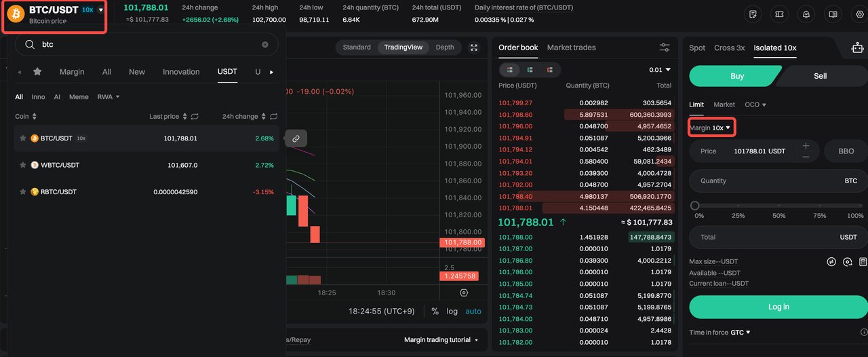Viewport: 868px width, 357px height.
Task: Swap the 24h change column display
Action: (x=274, y=117)
